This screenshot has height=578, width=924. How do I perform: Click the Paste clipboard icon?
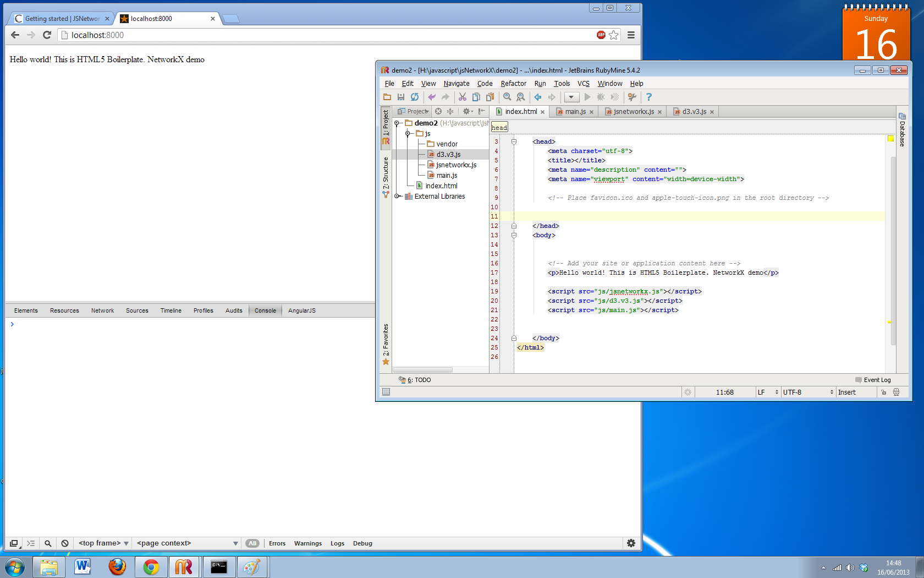[x=490, y=97]
